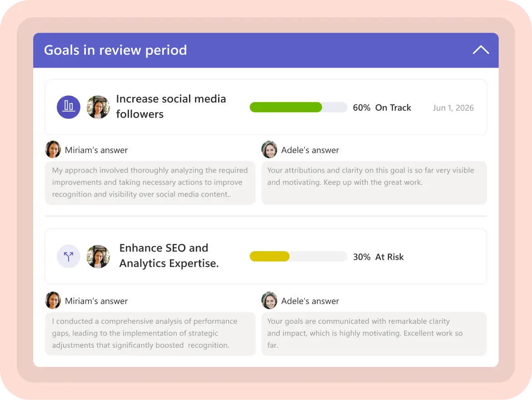
Task: Open the Enhance SEO and Analytics Expertise goal
Action: [x=169, y=255]
